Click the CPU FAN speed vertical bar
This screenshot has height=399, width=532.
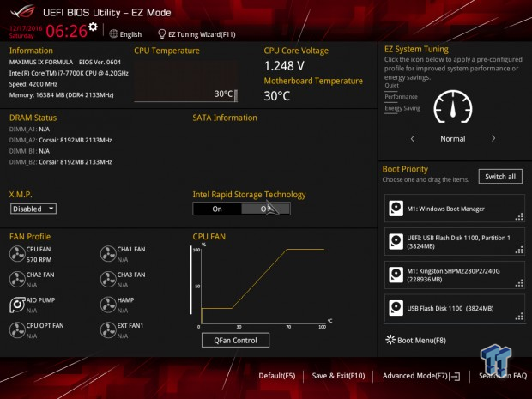pyautogui.click(x=190, y=281)
